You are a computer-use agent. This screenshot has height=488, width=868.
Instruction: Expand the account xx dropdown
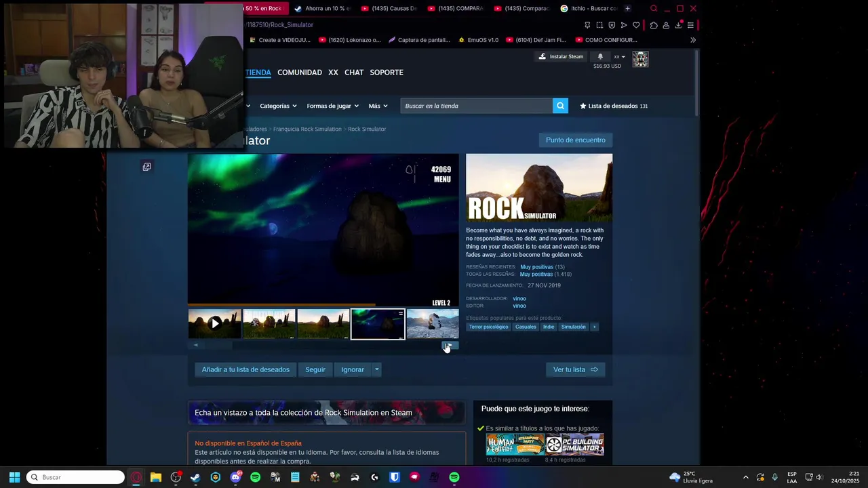click(x=619, y=57)
